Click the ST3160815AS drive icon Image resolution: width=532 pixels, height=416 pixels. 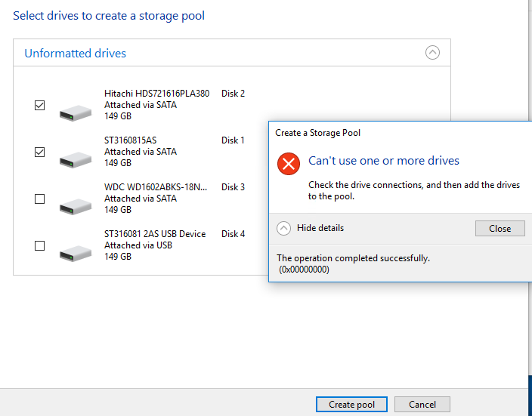point(76,160)
